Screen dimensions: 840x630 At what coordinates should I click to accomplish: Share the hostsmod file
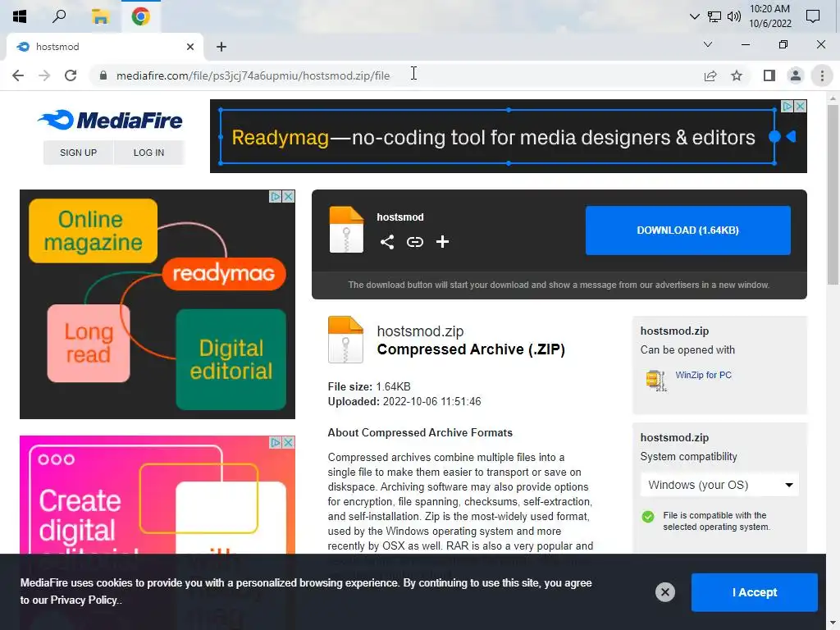click(387, 242)
